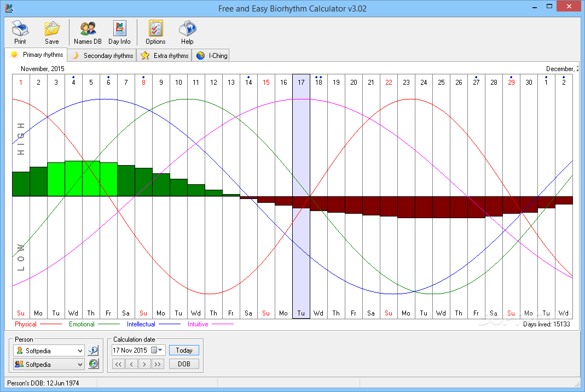Select day 8 in the chart header
The width and height of the screenshot is (585, 392).
point(143,83)
